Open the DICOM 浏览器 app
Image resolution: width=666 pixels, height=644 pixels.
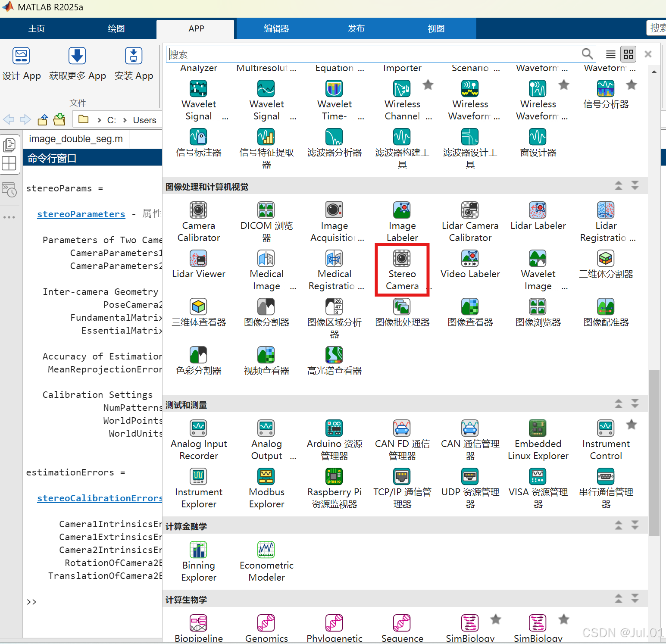pyautogui.click(x=266, y=222)
